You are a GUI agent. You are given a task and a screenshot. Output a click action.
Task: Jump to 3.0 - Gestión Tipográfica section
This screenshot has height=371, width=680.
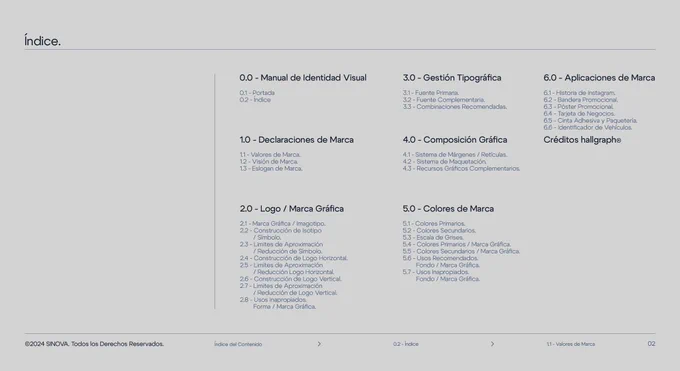[x=452, y=78]
